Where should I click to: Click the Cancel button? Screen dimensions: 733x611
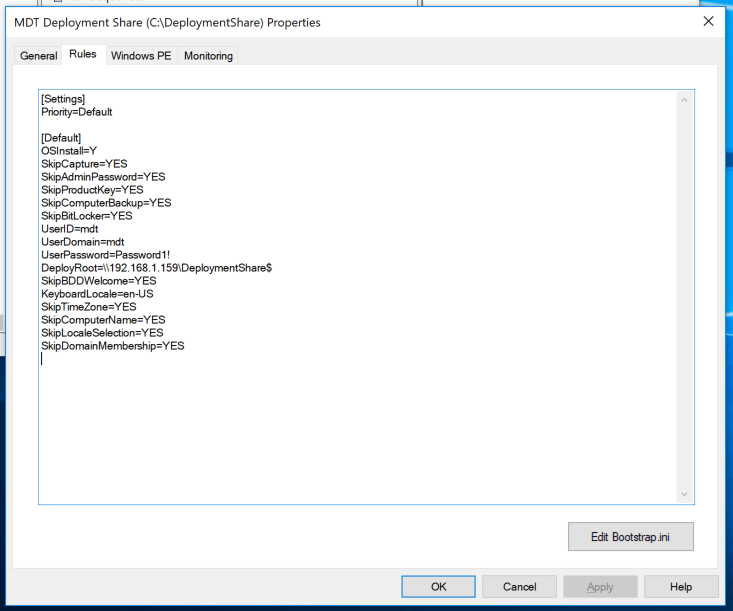[519, 587]
